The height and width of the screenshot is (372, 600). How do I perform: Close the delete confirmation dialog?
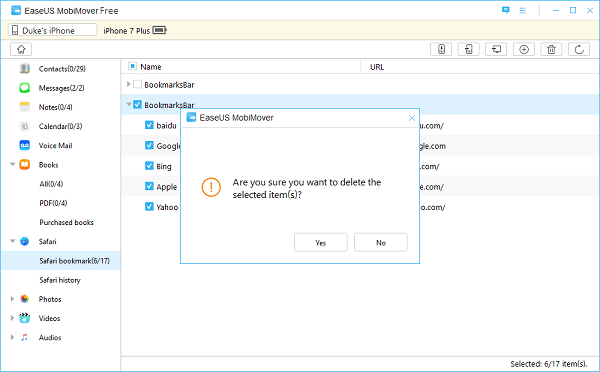pyautogui.click(x=412, y=118)
